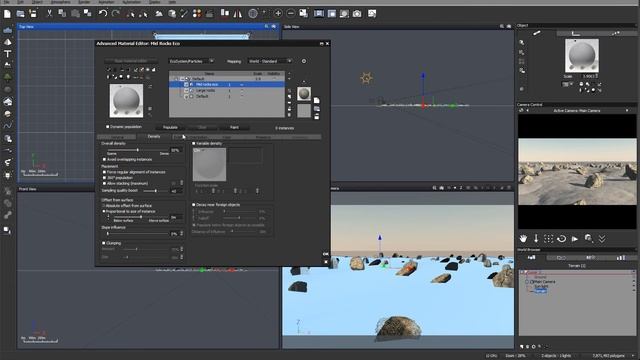Add a plant from the left toolbar
This screenshot has width=640, height=360.
7,77
